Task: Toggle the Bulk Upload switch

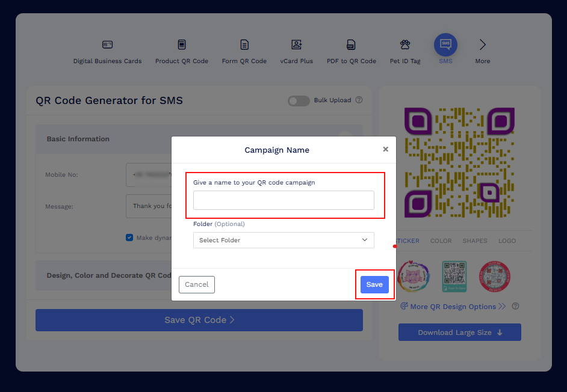Action: (299, 101)
